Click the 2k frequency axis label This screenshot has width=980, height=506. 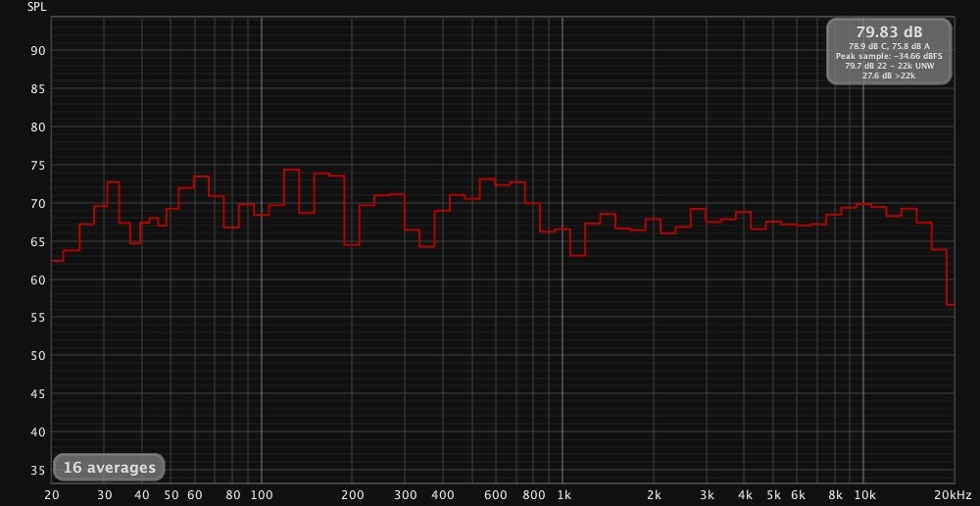tap(653, 495)
